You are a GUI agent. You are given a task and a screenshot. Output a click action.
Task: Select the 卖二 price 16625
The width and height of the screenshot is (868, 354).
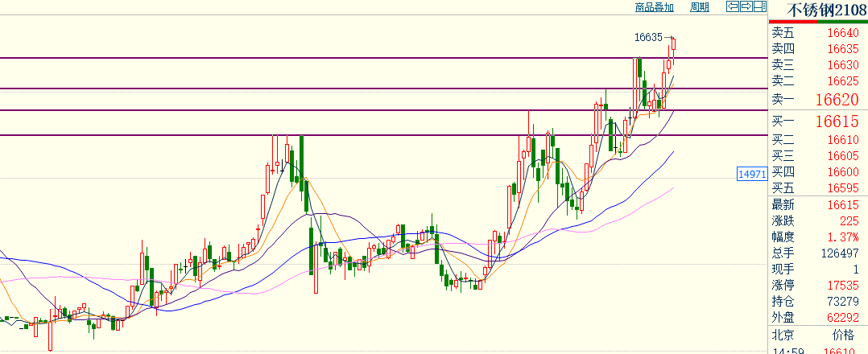(843, 82)
